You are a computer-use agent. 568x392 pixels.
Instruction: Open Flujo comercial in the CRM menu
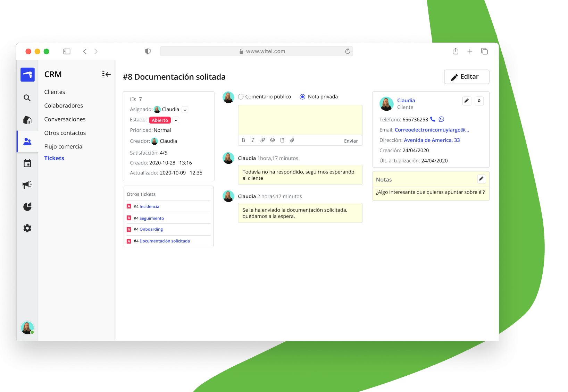[x=64, y=146]
